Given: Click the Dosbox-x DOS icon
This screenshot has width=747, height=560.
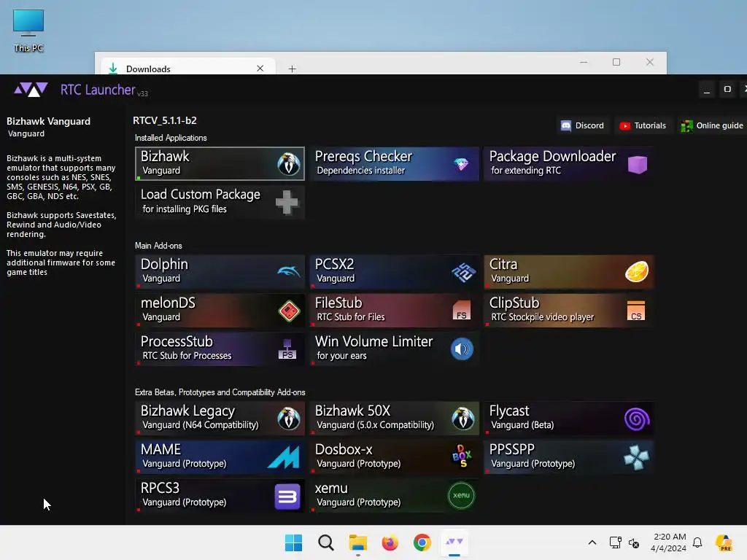Looking at the screenshot, I should pos(462,456).
